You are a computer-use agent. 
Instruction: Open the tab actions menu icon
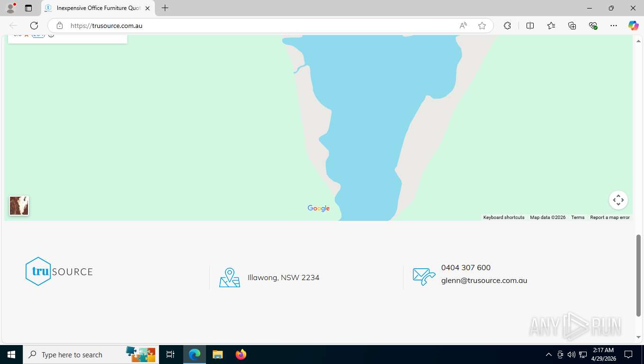click(x=28, y=8)
